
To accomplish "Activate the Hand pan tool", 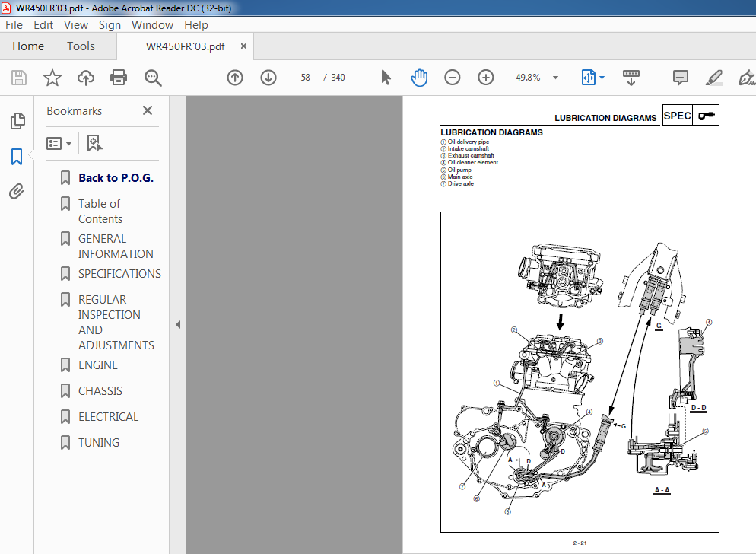I will pos(419,78).
